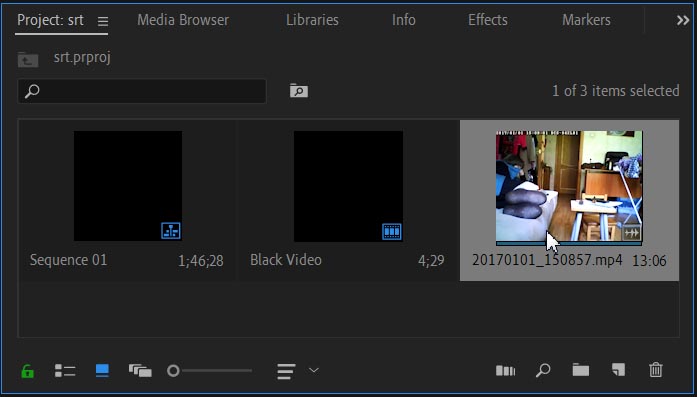The height and width of the screenshot is (397, 697).
Task: Select the Sequence 01 thumbnail
Action: click(x=128, y=186)
